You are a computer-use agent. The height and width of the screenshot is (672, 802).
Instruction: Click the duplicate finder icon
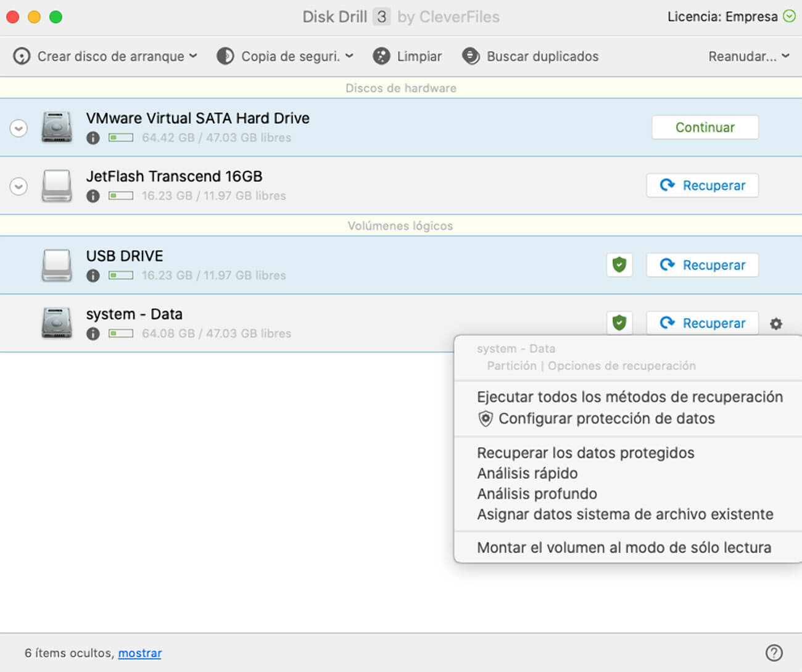(471, 56)
